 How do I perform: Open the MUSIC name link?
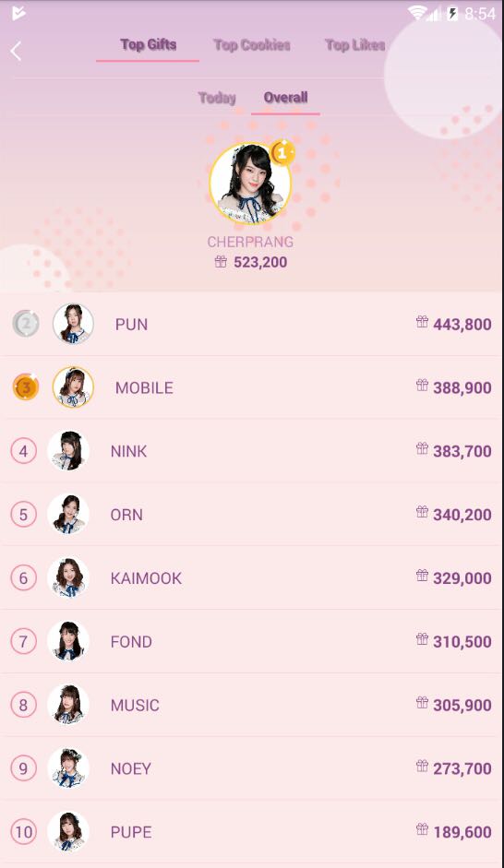coord(135,706)
